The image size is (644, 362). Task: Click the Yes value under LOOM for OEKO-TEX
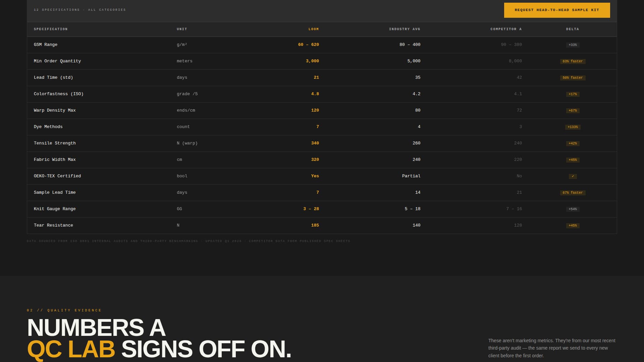(x=315, y=176)
